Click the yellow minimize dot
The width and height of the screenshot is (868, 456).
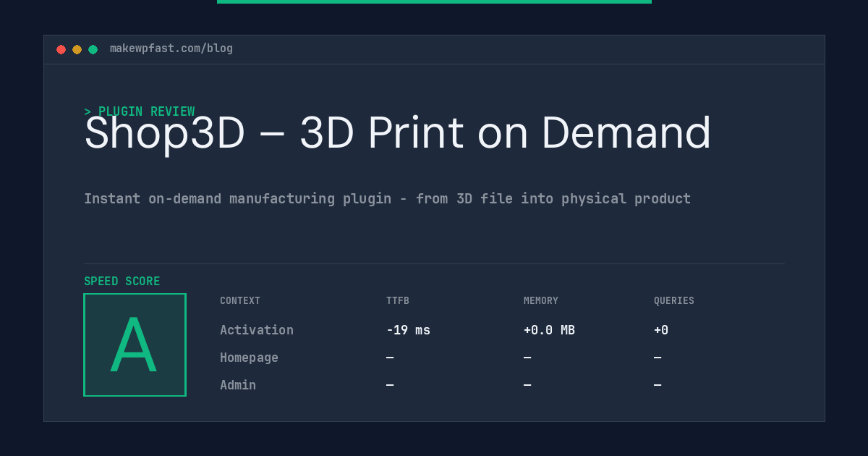coord(77,49)
